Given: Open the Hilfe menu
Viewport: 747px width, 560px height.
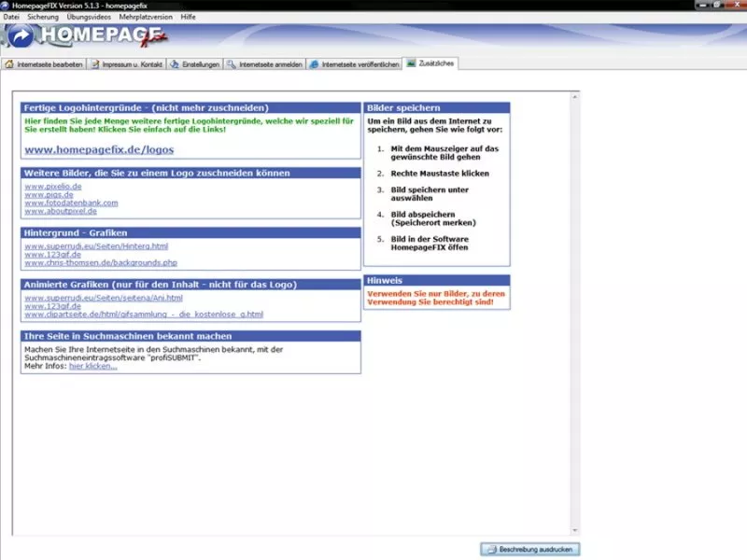Looking at the screenshot, I should 189,17.
